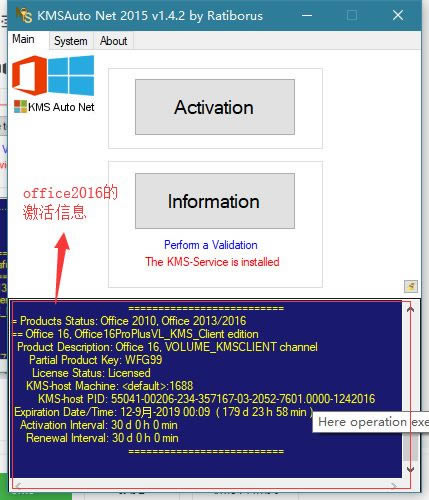Click the Here operation tooltip
Viewport: 429px width, 500px height.
tap(371, 422)
